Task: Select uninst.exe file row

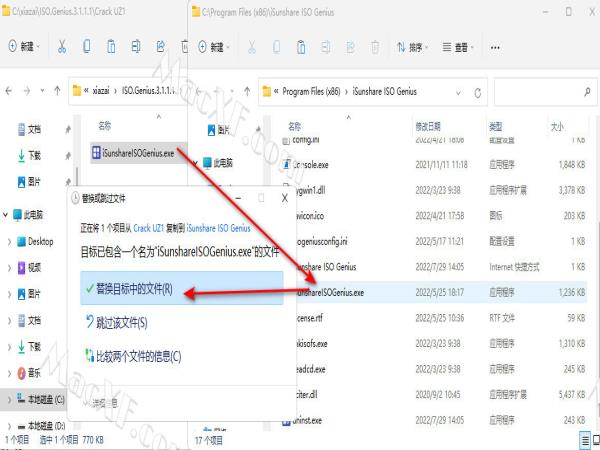Action: (433, 421)
